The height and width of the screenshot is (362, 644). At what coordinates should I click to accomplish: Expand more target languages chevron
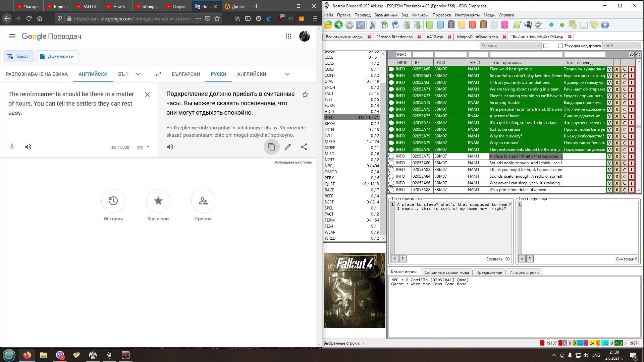(287, 74)
